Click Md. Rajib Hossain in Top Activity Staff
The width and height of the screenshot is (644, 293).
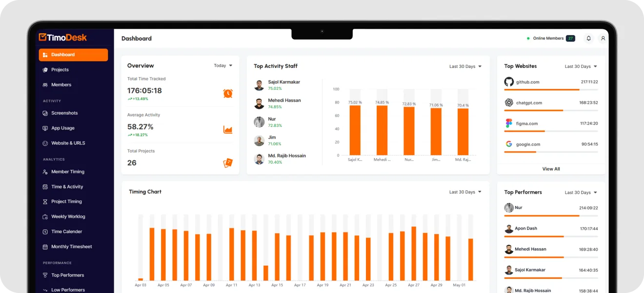(x=287, y=156)
